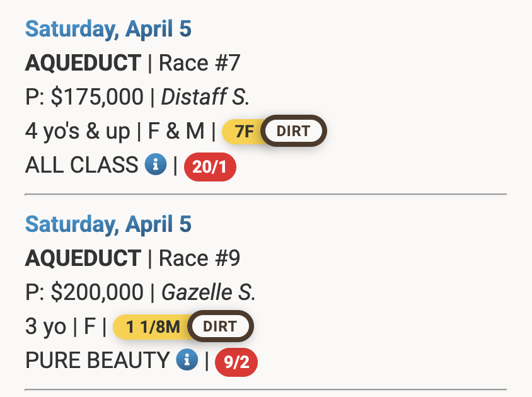Click the ALL CLASS horse name
Screen dimensions: 532x397
coord(81,165)
